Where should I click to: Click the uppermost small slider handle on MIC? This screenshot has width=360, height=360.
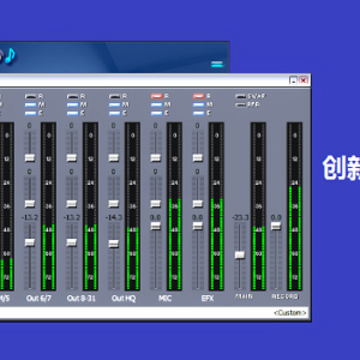(x=156, y=158)
